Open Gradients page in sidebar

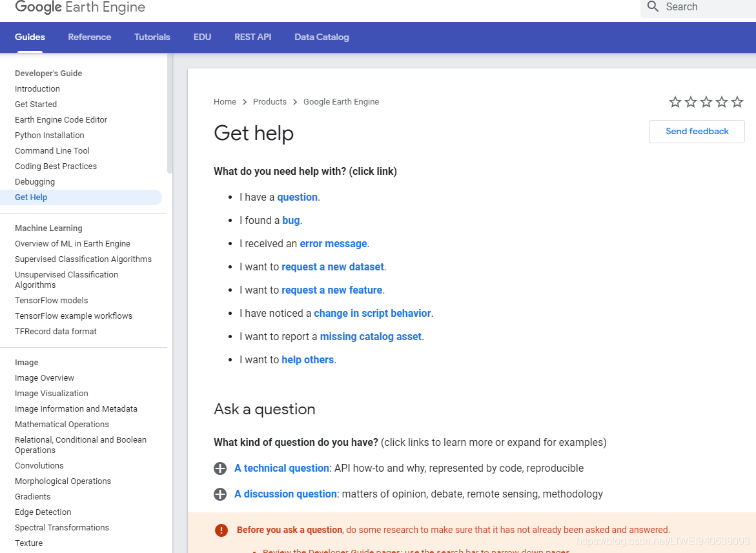32,497
